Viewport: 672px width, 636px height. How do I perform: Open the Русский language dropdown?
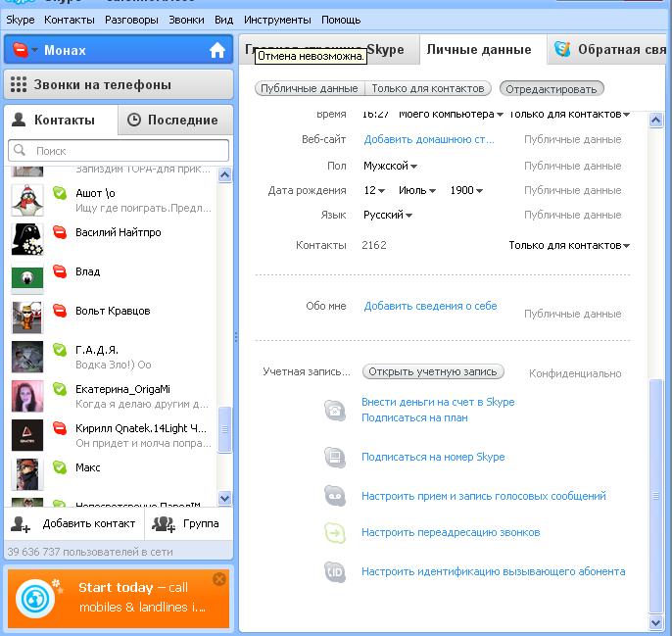click(388, 215)
